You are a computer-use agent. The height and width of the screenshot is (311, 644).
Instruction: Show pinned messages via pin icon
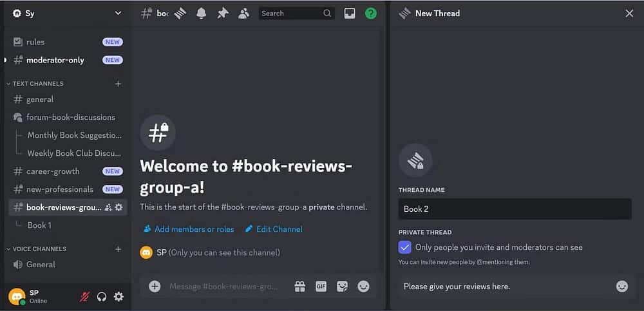[223, 14]
